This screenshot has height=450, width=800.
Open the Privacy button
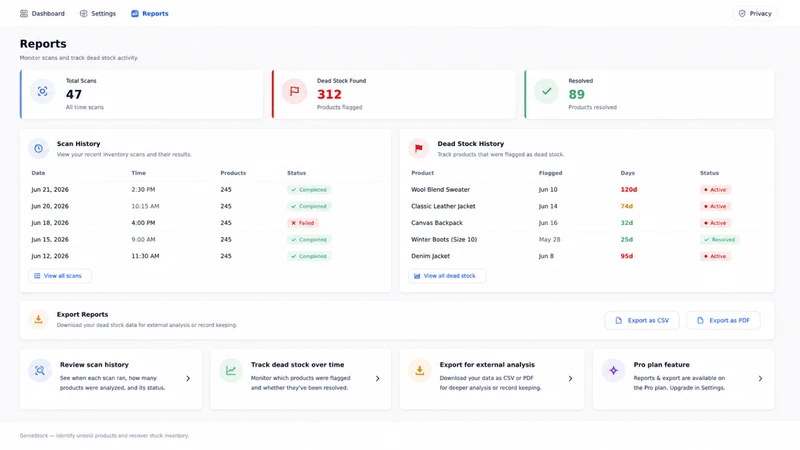click(755, 14)
